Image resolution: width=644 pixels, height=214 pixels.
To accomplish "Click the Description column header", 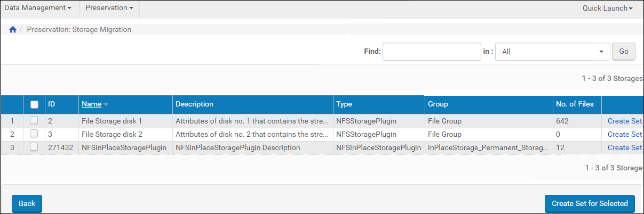I will (195, 104).
